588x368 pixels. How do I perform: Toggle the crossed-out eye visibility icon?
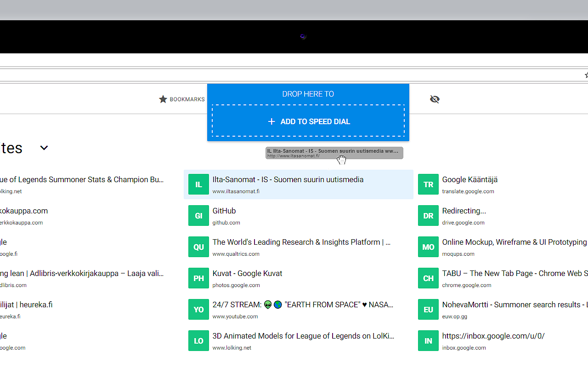pos(435,99)
